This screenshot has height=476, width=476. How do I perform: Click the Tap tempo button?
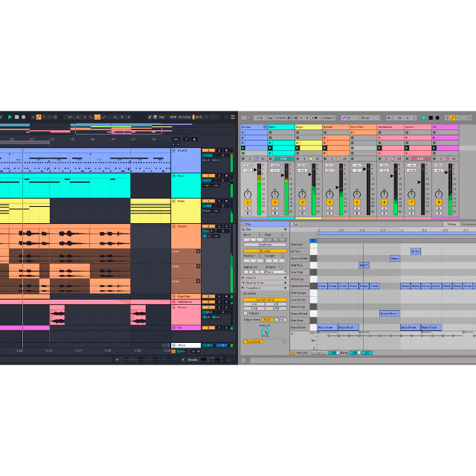tap(270, 118)
